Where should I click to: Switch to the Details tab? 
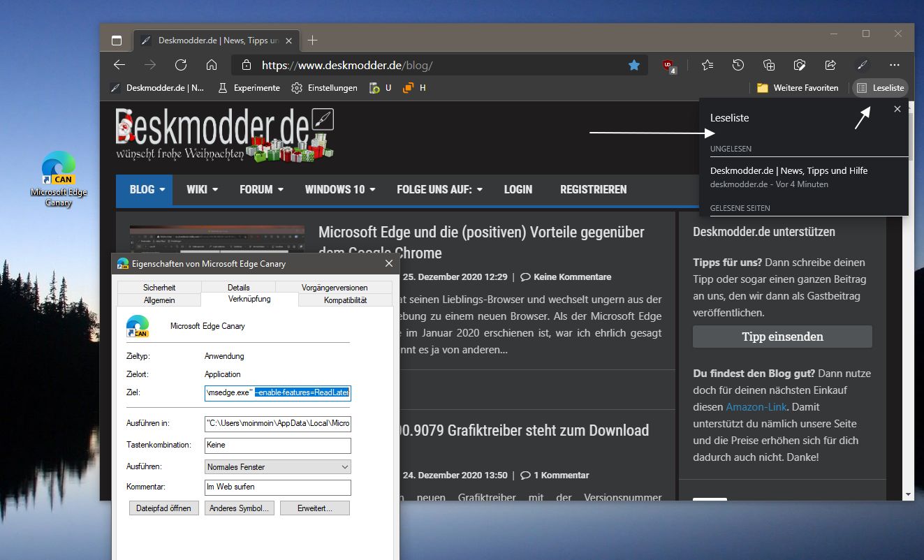click(238, 288)
